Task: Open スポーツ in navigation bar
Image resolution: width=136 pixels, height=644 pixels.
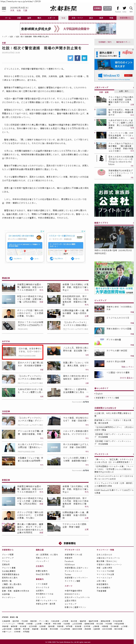Action: click(x=51, y=18)
